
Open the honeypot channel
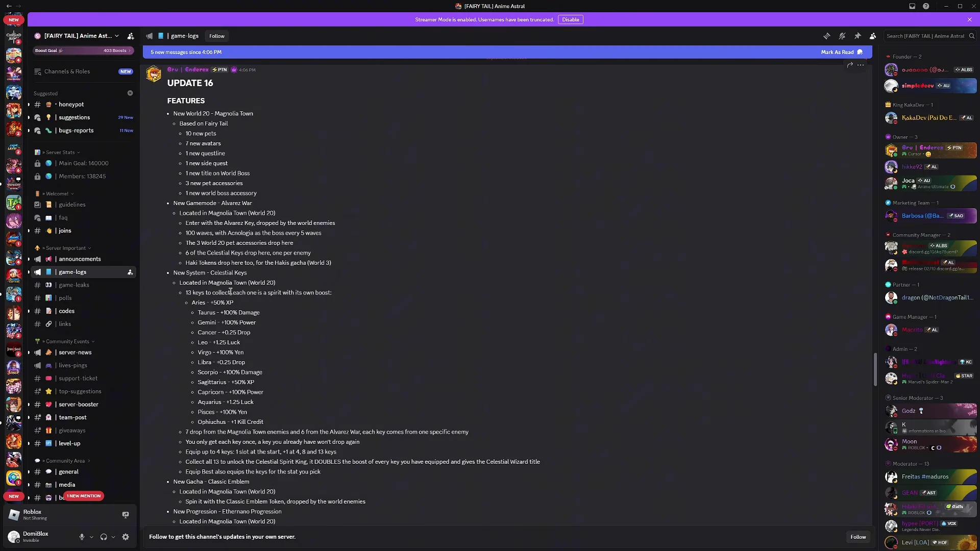(x=83, y=105)
